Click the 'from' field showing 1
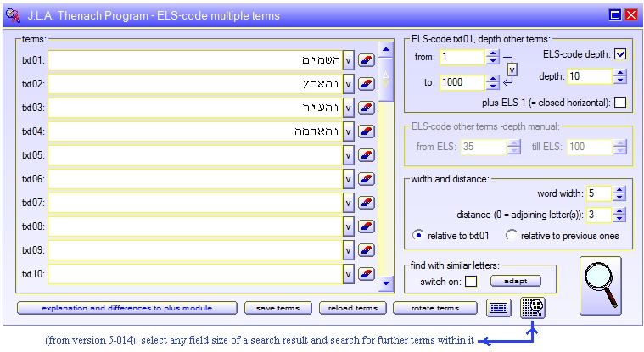644x352 pixels. click(462, 57)
